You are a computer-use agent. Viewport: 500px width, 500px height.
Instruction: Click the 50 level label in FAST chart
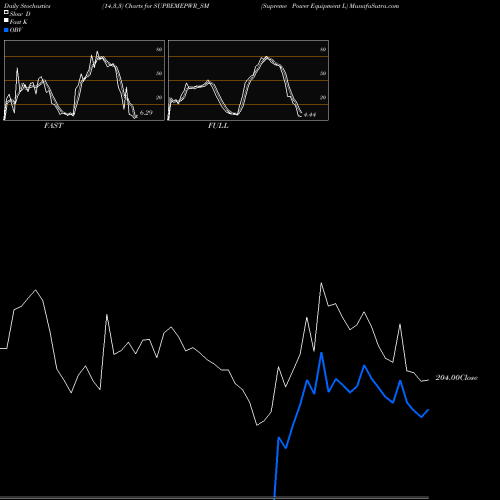tap(159, 73)
